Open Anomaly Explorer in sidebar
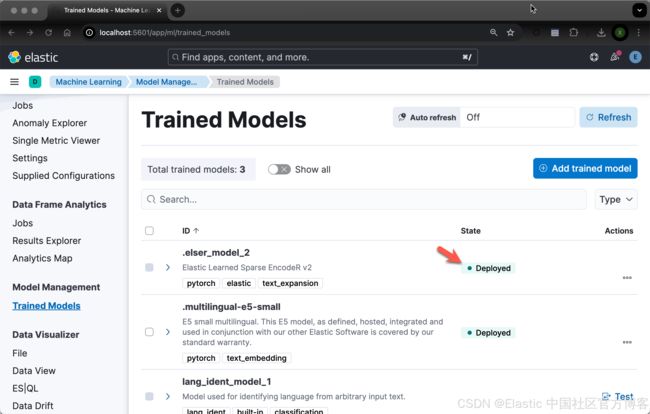This screenshot has height=414, width=650. click(x=49, y=123)
